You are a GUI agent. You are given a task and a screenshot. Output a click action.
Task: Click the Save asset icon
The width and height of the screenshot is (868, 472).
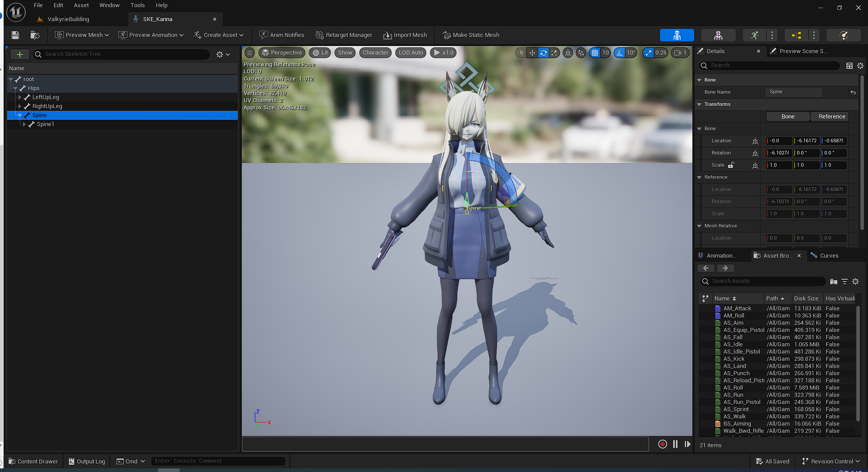pos(15,35)
